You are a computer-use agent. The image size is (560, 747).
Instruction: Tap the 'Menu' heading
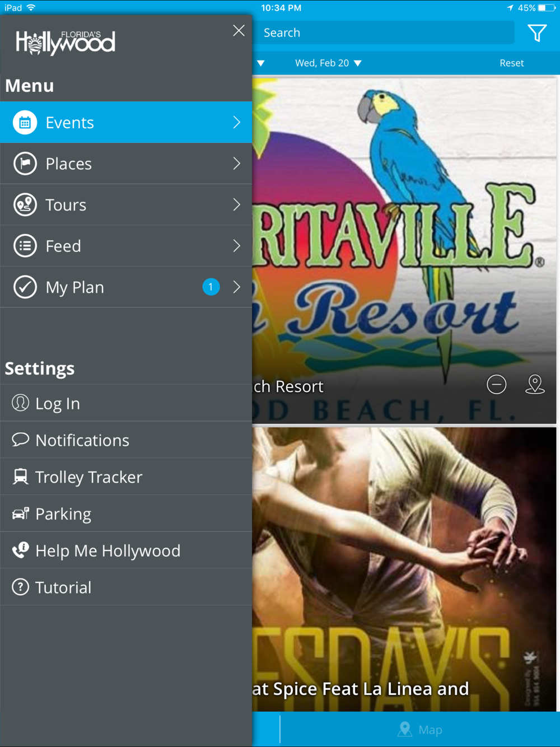30,86
